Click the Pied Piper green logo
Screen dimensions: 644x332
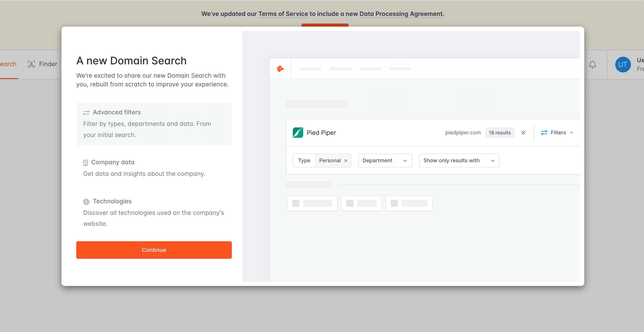click(x=298, y=132)
